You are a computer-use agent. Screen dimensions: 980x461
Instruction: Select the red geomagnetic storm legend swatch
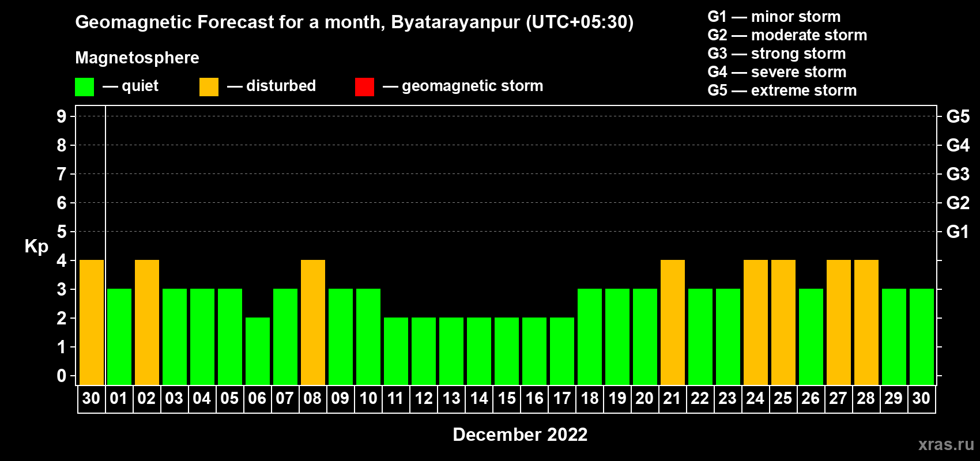[x=364, y=87]
